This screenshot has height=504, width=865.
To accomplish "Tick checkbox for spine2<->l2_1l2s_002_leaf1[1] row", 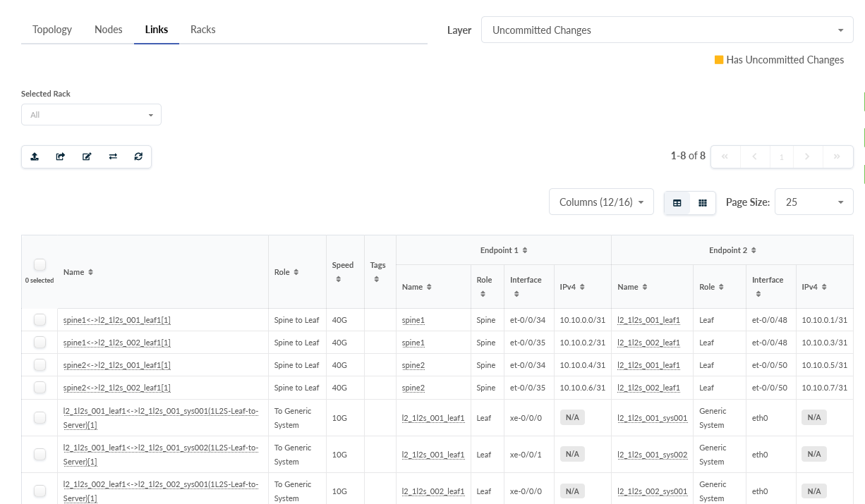I will point(40,388).
